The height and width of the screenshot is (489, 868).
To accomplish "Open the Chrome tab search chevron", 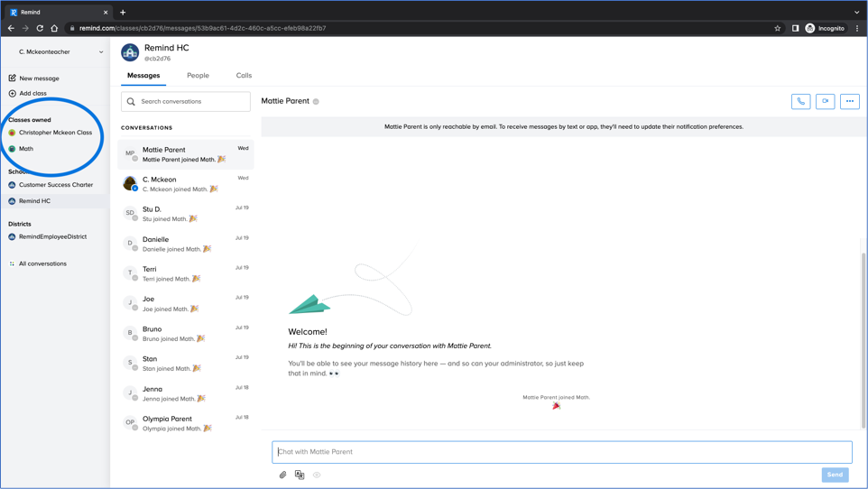I will click(856, 13).
